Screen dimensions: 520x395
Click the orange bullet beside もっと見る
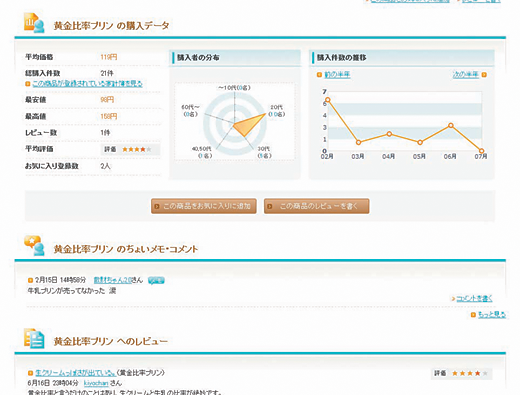tap(473, 315)
